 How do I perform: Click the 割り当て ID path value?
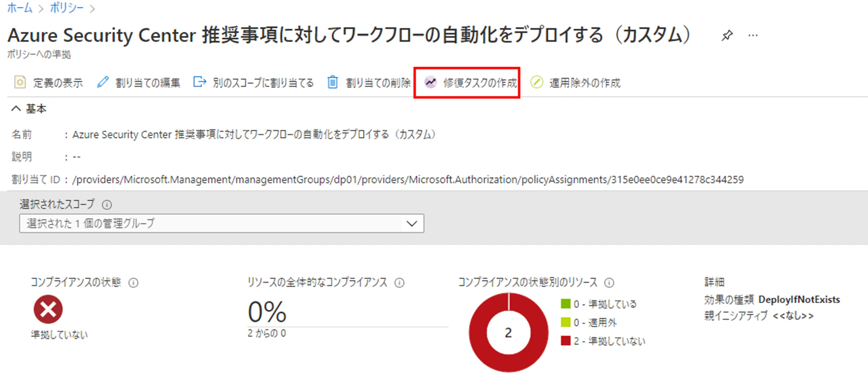[x=408, y=179]
